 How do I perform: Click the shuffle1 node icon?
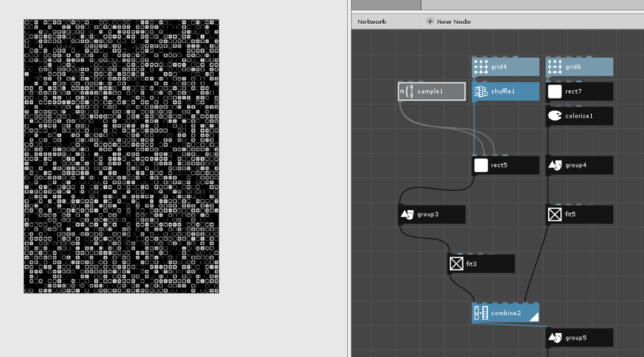481,92
